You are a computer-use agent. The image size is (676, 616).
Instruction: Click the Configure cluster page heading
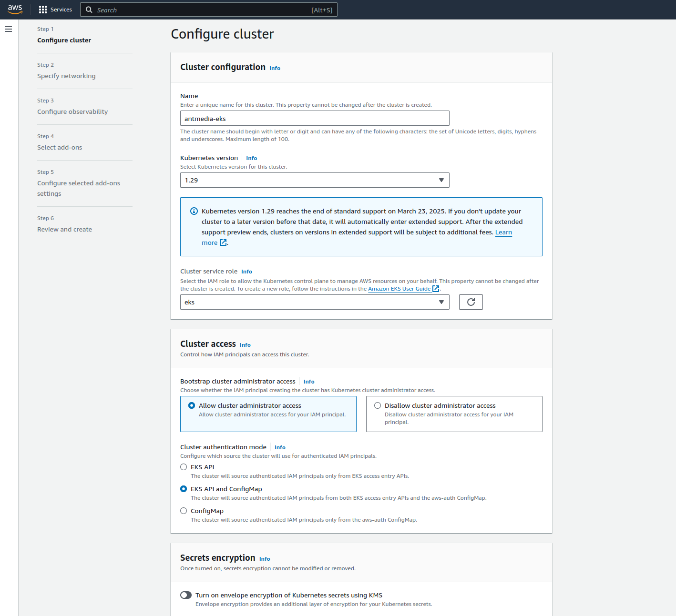[x=222, y=34]
